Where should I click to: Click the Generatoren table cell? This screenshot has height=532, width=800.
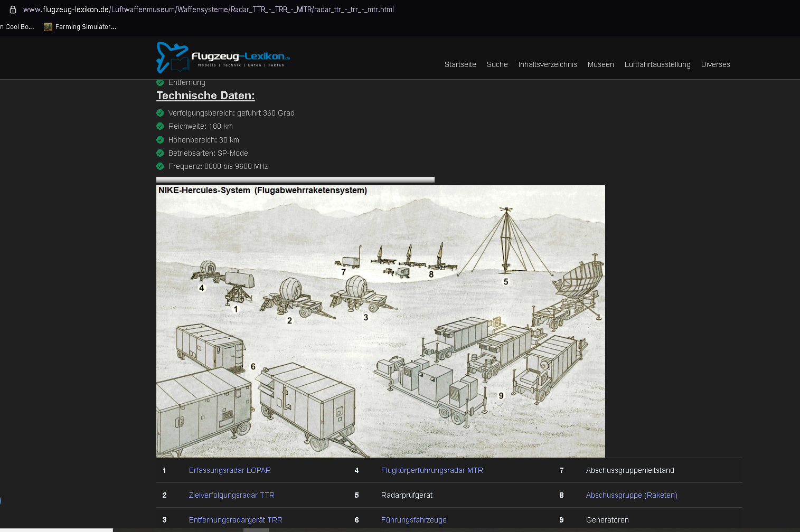coord(607,520)
